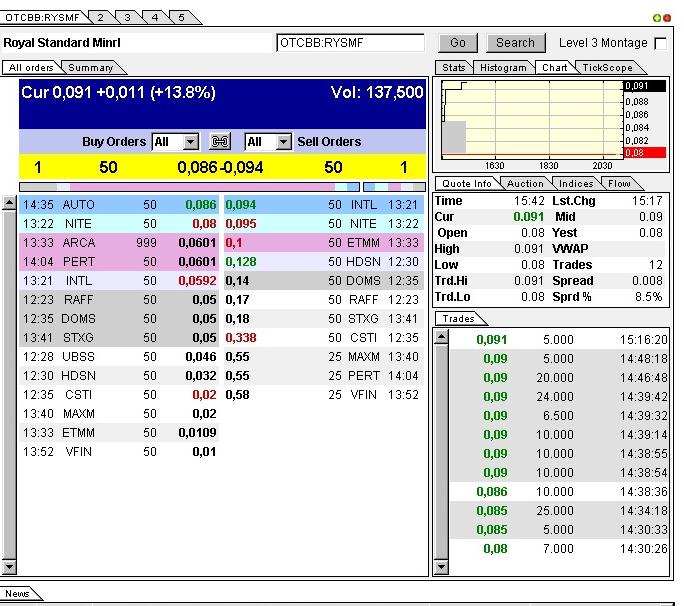
Task: Click the Cur 0,091 price header
Action: point(118,92)
